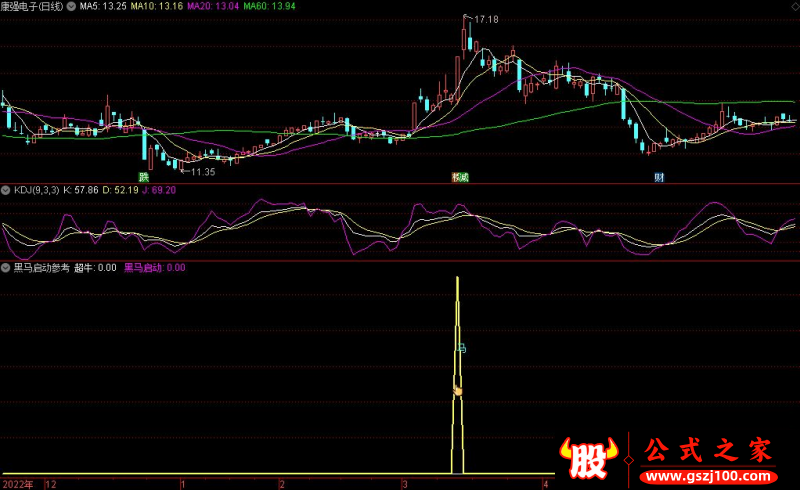Screen dimensions: 800x490
Task: Click the 17.18 high price annotation
Action: (486, 19)
